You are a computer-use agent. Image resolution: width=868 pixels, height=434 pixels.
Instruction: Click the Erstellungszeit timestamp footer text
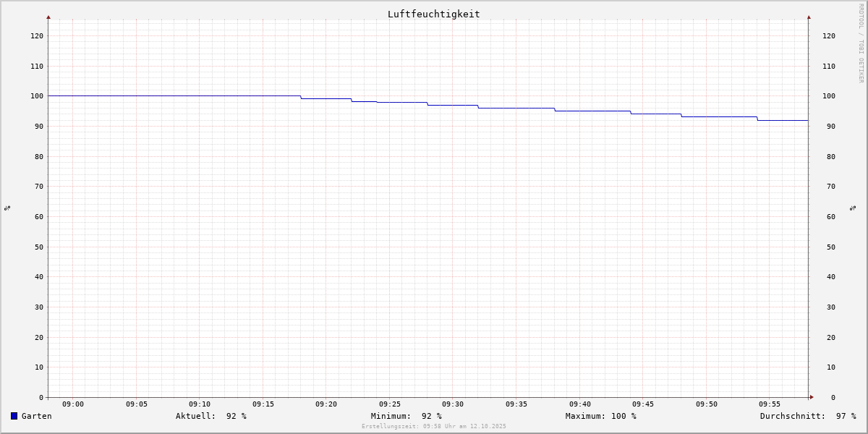click(x=434, y=426)
